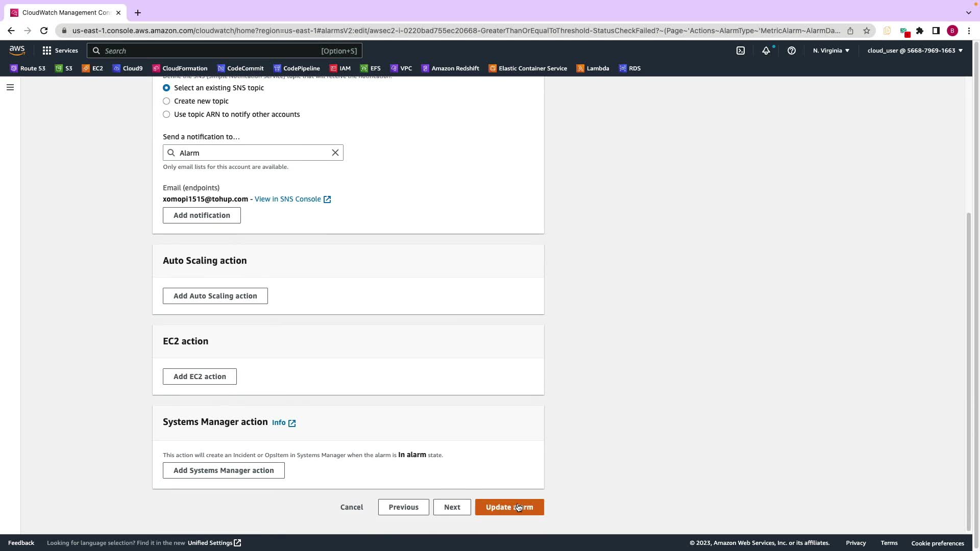Open the CloudFormation favorites bar item
This screenshot has width=980, height=551.
(180, 68)
